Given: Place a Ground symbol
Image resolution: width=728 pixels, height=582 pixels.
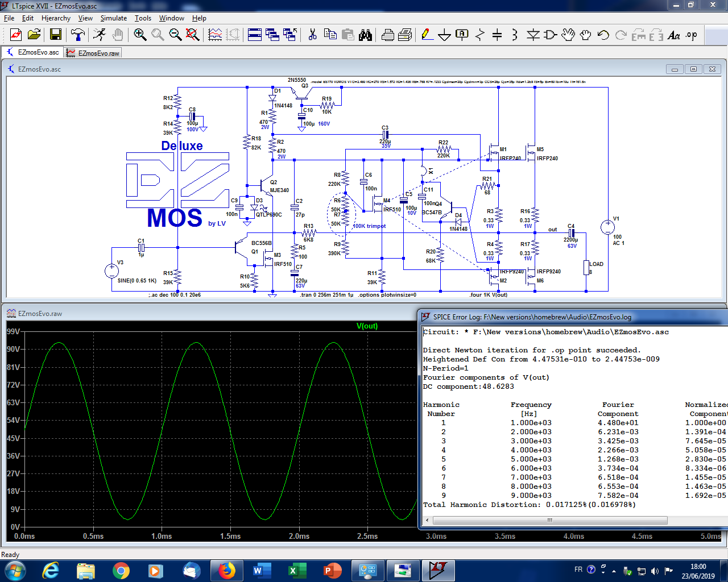Looking at the screenshot, I should (444, 35).
